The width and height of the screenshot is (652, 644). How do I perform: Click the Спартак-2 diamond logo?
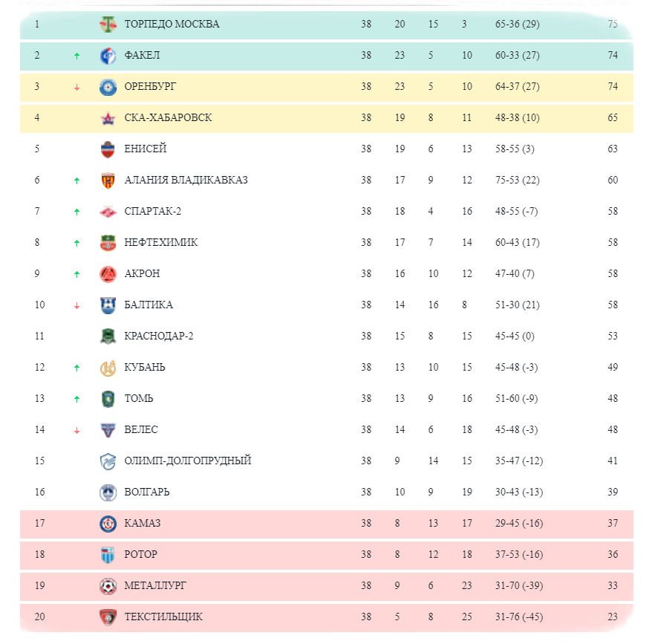pyautogui.click(x=108, y=212)
